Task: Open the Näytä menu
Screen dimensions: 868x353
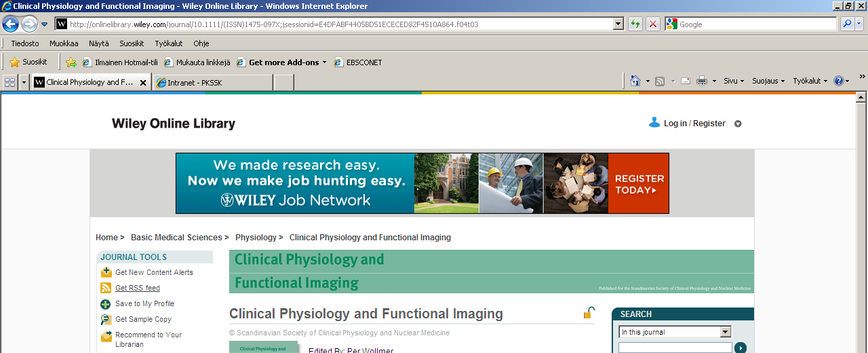Action: [x=99, y=43]
